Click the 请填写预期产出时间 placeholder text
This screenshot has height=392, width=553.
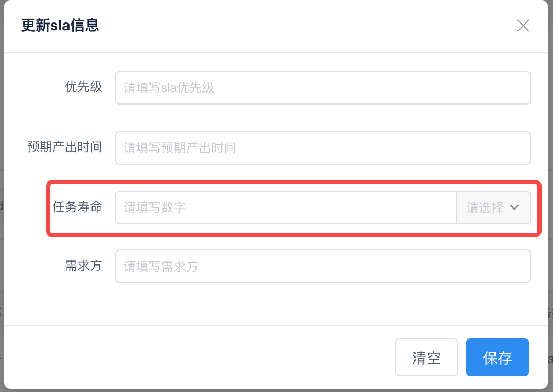click(x=180, y=148)
